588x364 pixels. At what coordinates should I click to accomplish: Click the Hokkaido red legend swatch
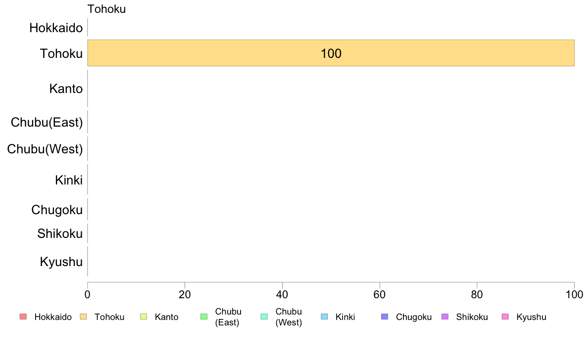click(x=23, y=317)
